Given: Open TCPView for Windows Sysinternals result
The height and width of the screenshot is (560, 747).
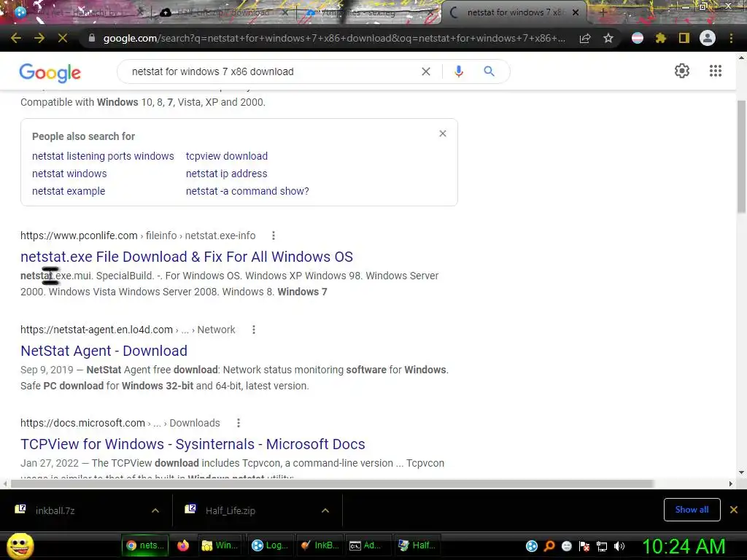Looking at the screenshot, I should coord(193,444).
